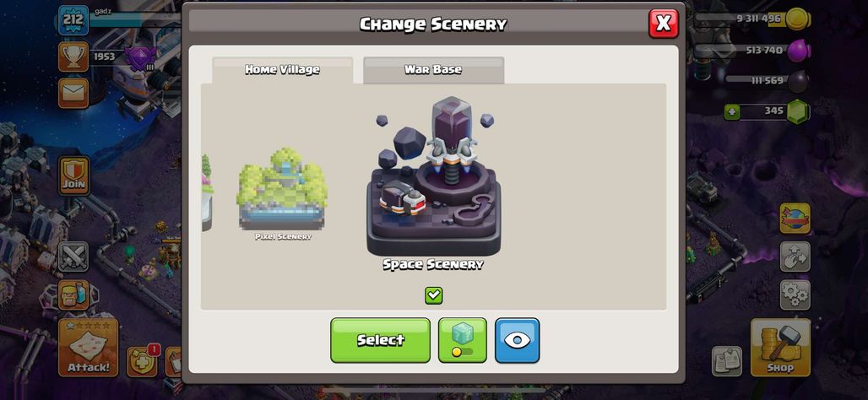
Task: Switch to the Home Village tab
Action: 282,70
